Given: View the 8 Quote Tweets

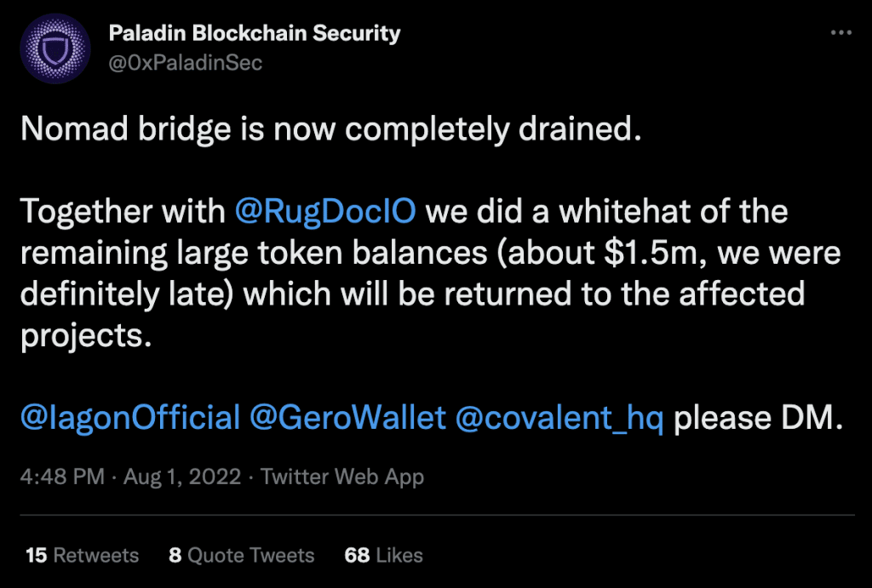Looking at the screenshot, I should (243, 555).
